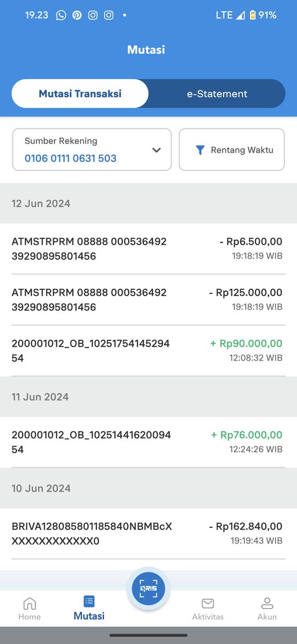
Task: Open the Rentang Waktu filter
Action: [x=232, y=150]
